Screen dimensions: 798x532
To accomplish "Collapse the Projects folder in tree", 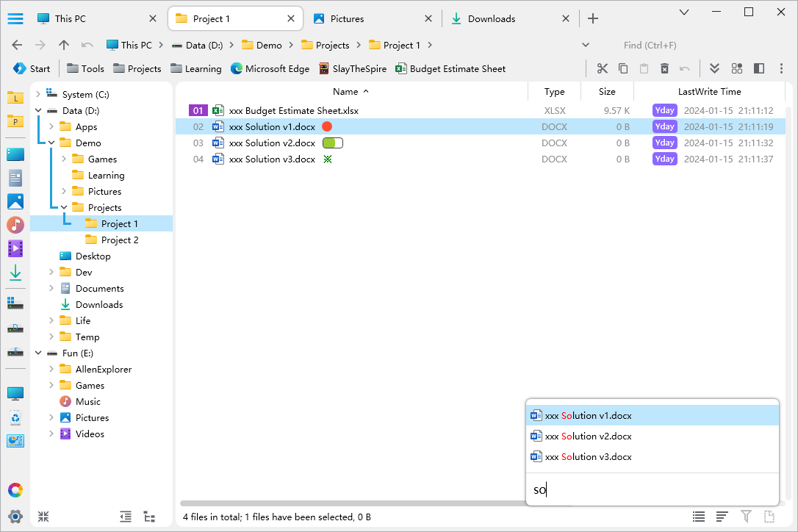I will [64, 208].
